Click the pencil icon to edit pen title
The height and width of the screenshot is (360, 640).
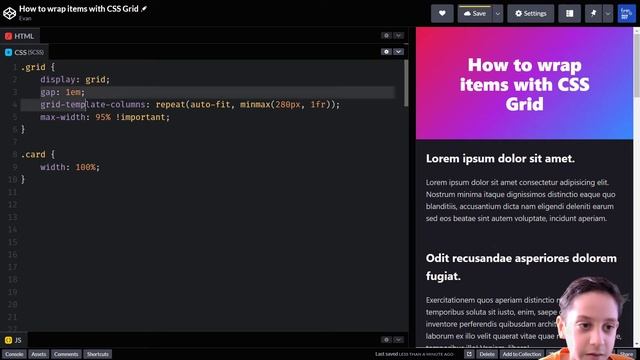[144, 9]
